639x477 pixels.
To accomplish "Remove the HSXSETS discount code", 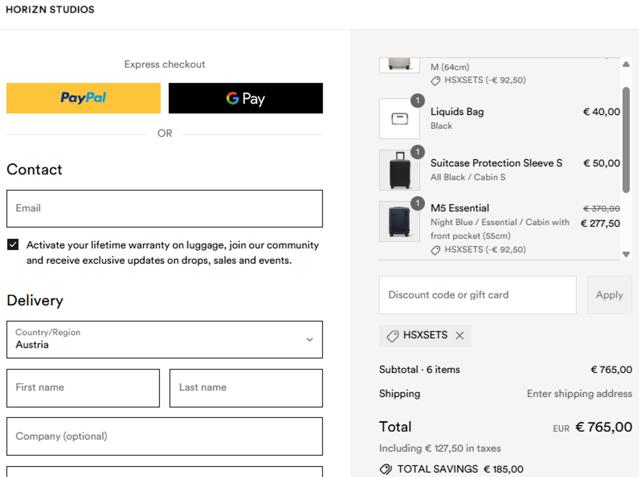I will point(460,335).
